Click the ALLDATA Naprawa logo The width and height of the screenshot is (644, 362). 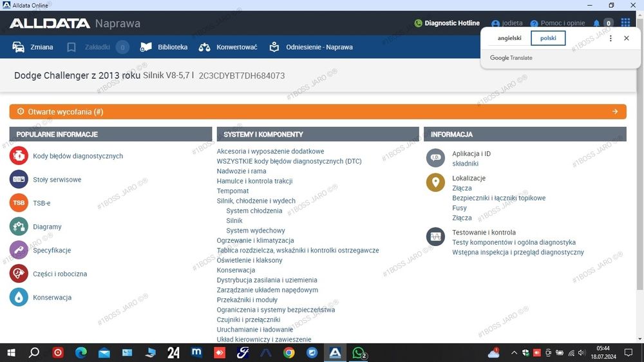[x=75, y=23]
